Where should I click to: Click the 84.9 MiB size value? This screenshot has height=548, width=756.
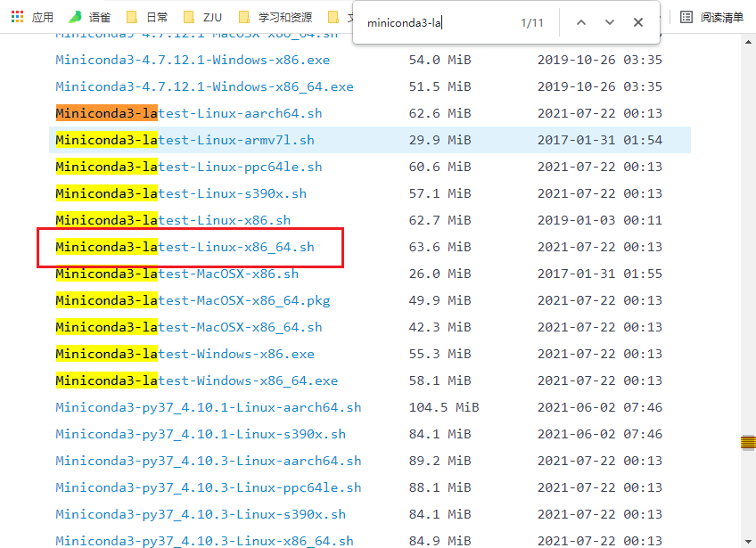(440, 541)
